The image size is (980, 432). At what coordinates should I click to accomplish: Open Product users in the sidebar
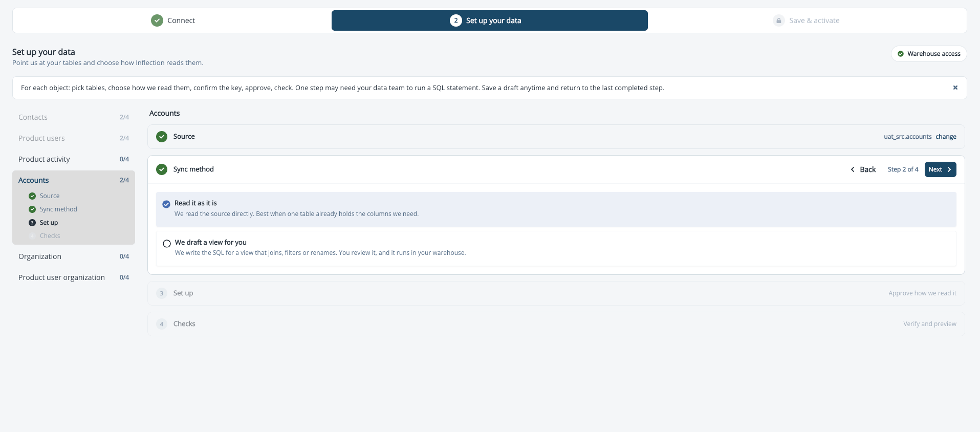[74, 138]
